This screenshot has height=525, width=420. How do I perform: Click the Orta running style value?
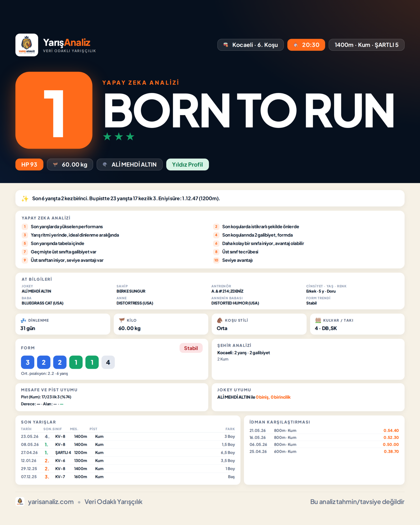pyautogui.click(x=222, y=328)
